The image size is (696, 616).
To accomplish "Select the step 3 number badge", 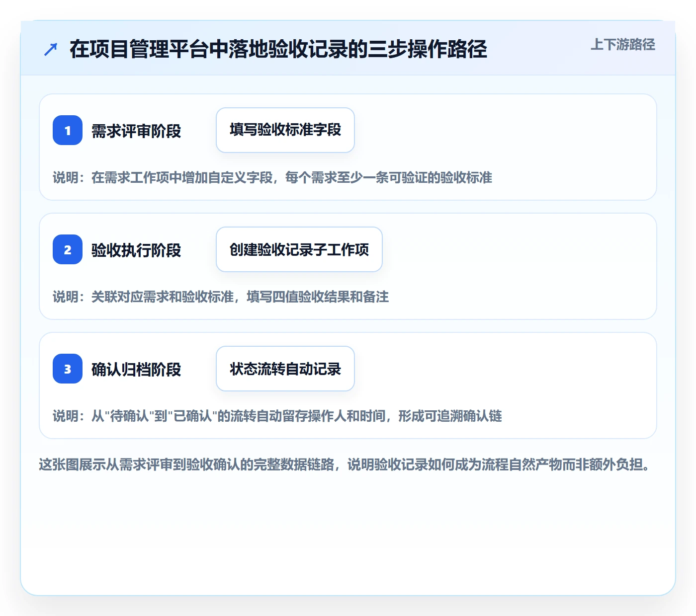I will click(68, 369).
